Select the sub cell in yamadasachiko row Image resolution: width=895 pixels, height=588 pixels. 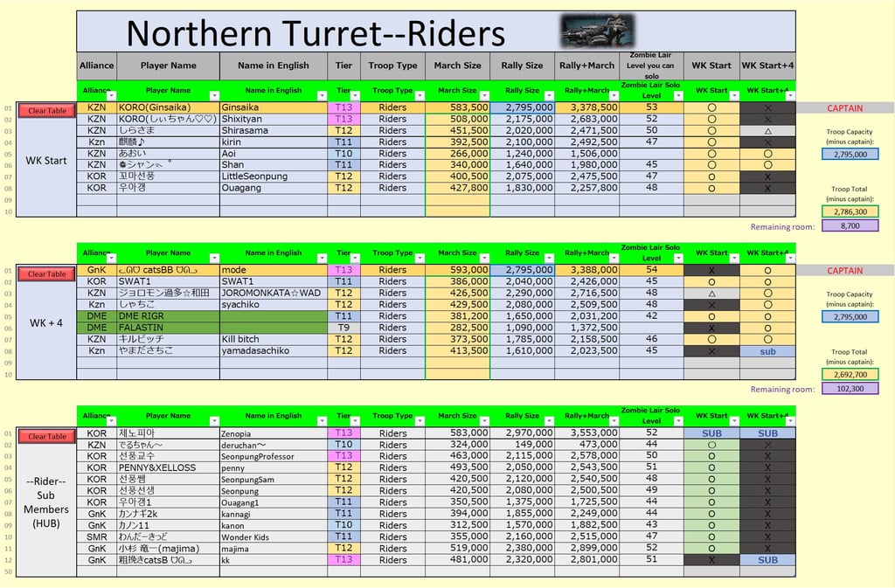pos(767,351)
